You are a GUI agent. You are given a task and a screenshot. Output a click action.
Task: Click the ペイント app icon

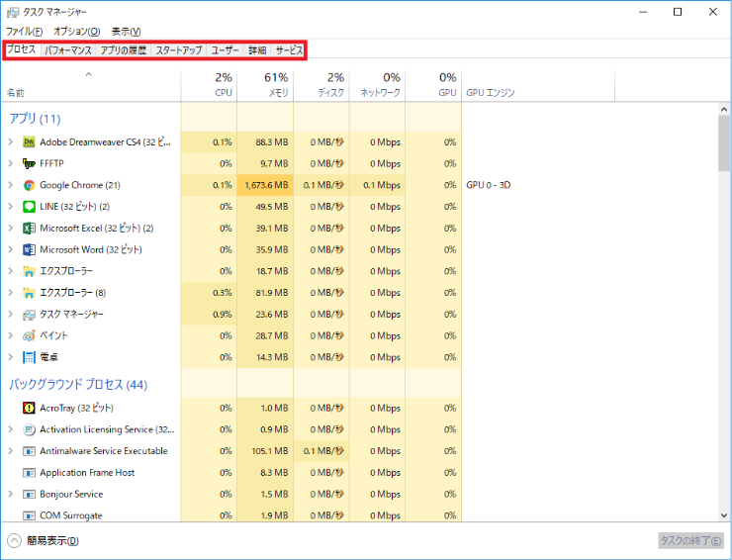click(29, 335)
